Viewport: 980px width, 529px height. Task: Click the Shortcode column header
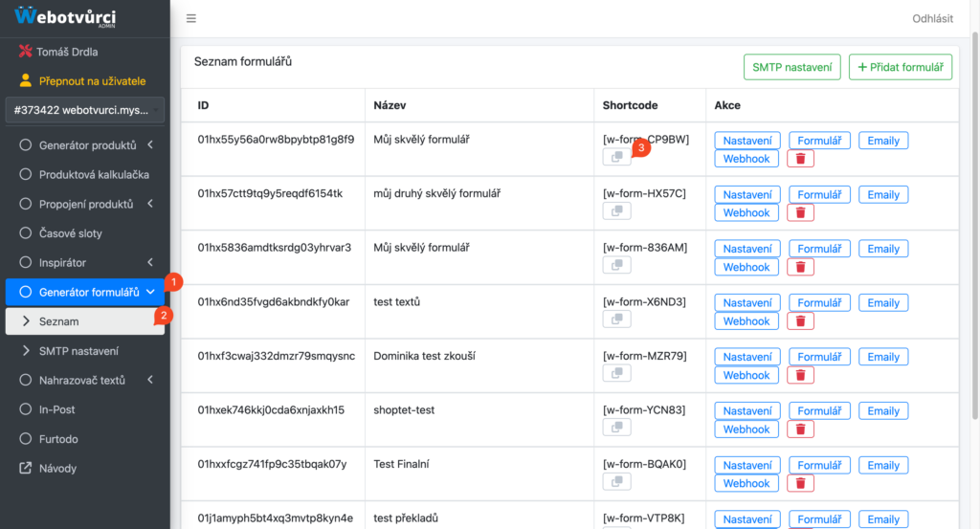click(630, 105)
